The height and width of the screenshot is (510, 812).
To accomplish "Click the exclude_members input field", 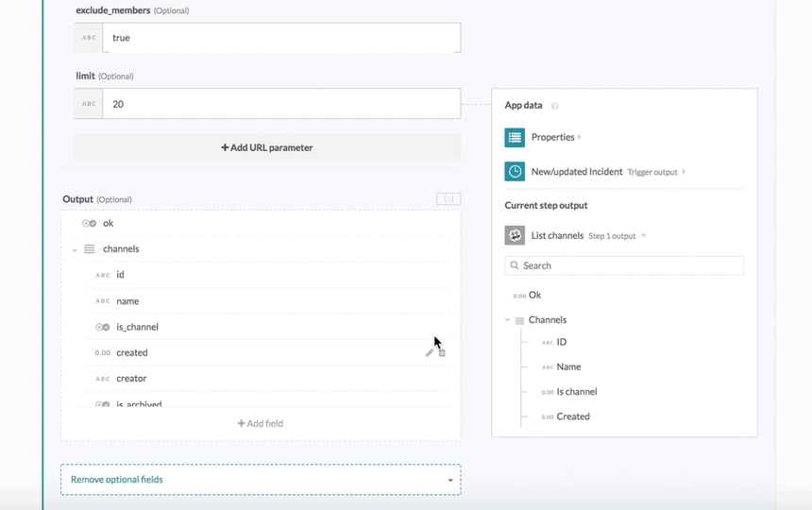I will (x=281, y=37).
